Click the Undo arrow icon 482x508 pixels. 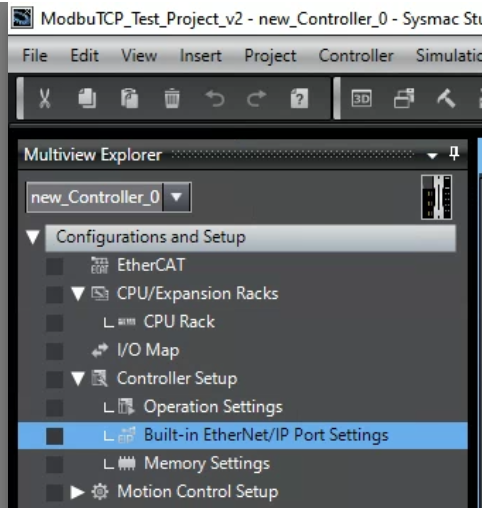coord(215,99)
